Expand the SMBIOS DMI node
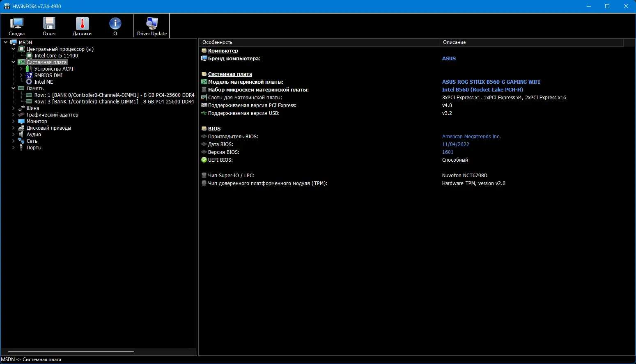Screen dimensions: 636x364 pyautogui.click(x=21, y=75)
